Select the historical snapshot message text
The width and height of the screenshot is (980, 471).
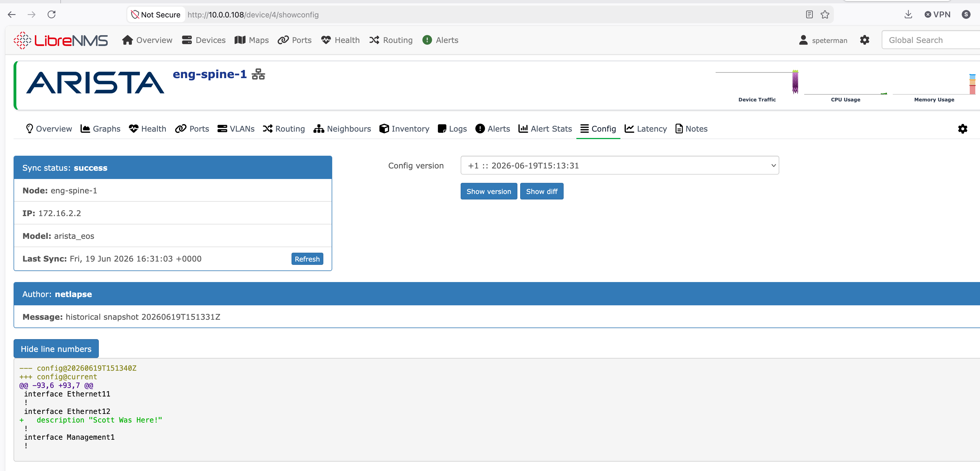point(143,317)
